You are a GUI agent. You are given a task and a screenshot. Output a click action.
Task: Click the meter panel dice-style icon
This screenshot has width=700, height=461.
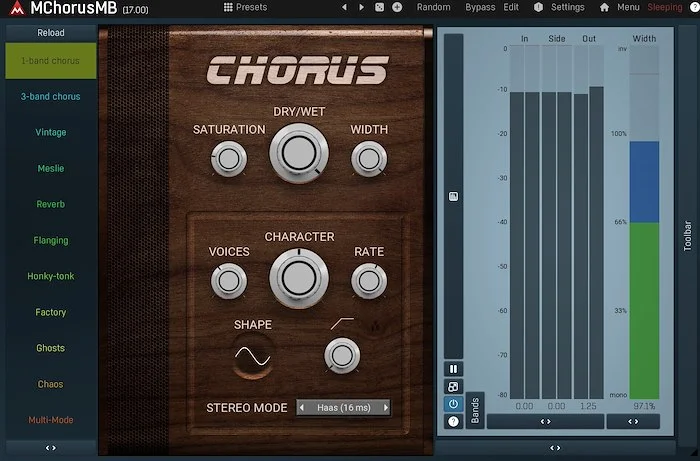coord(453,386)
